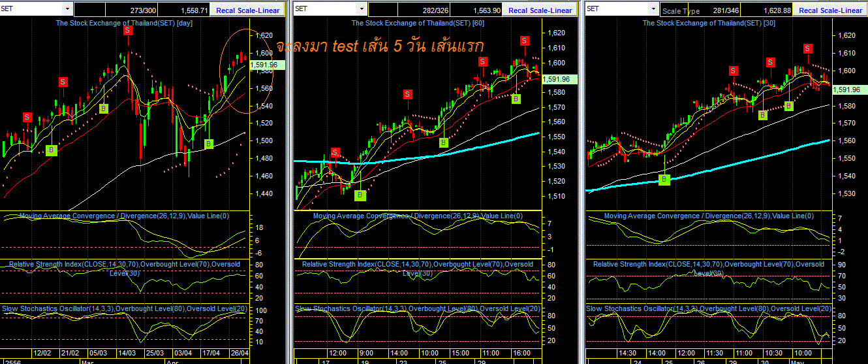The image size is (868, 364).
Task: Click the lowest S sell marker in 60-minute chart
Action: pyautogui.click(x=335, y=152)
